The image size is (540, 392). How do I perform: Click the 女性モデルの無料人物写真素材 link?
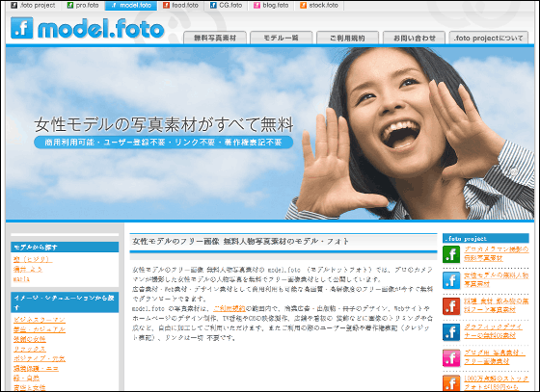pos(497,279)
